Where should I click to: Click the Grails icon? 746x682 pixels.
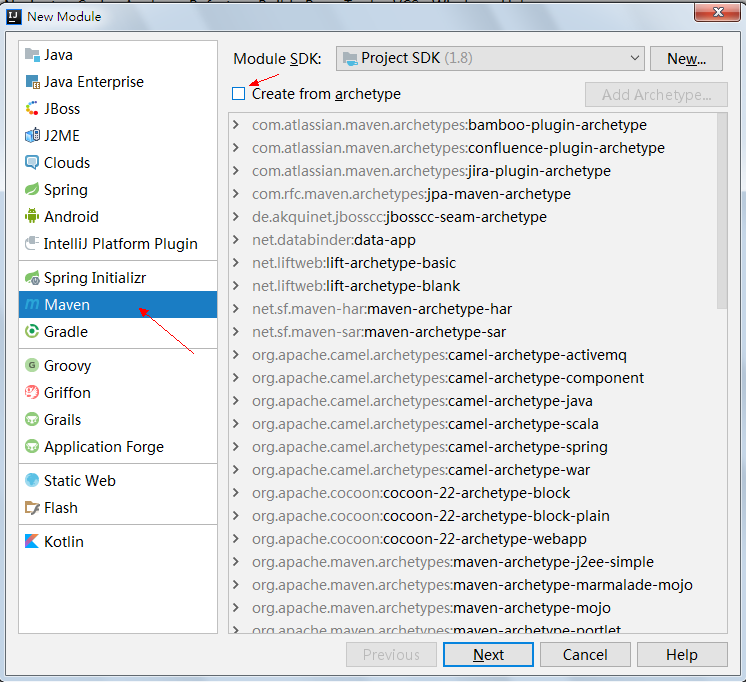(32, 420)
